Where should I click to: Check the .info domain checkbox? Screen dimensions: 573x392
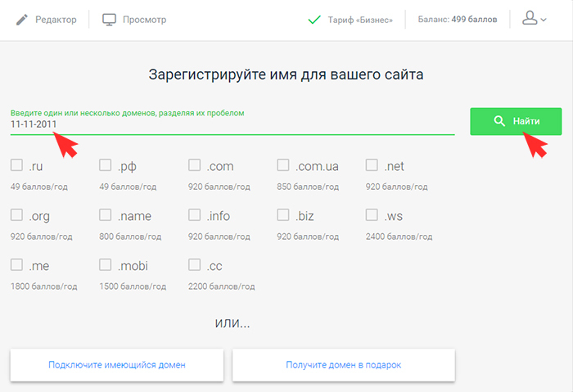coord(195,214)
